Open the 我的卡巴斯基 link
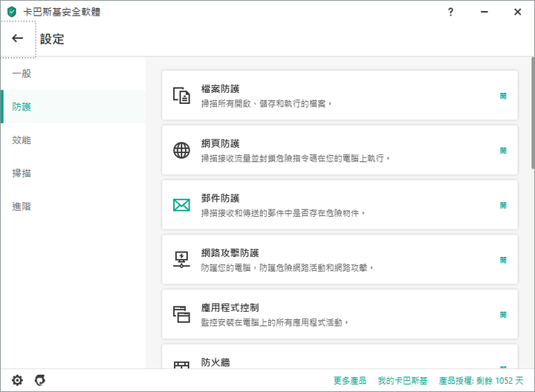This screenshot has height=392, width=535. click(x=403, y=380)
